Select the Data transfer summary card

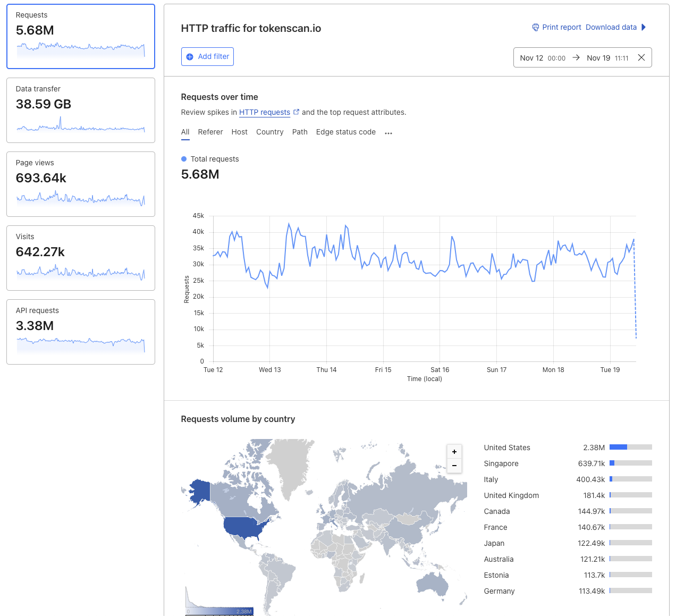coord(81,111)
